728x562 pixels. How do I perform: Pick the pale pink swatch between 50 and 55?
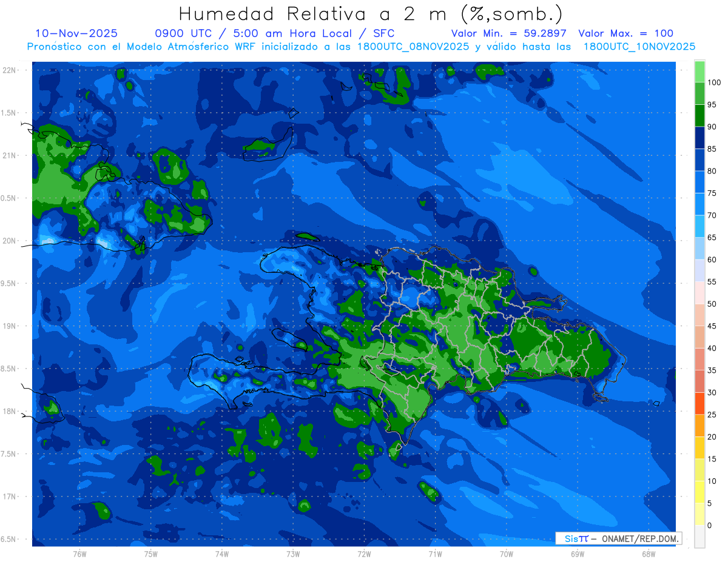pyautogui.click(x=699, y=293)
